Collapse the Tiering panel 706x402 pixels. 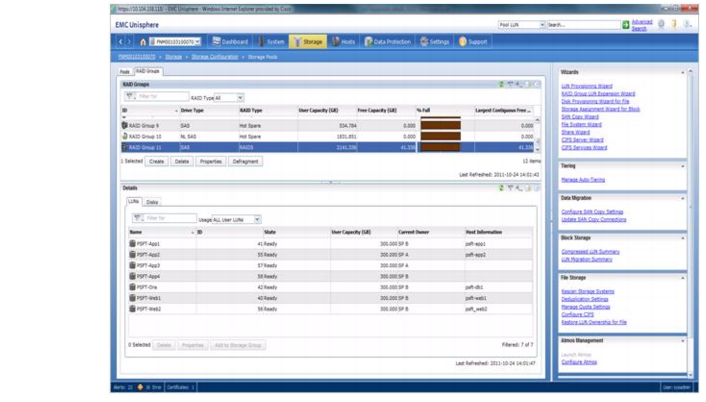pyautogui.click(x=683, y=166)
